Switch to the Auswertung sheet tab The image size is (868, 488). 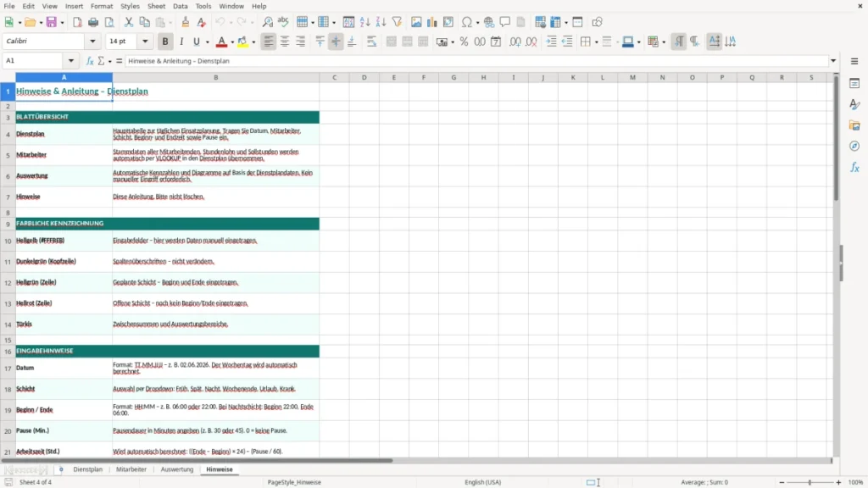177,469
